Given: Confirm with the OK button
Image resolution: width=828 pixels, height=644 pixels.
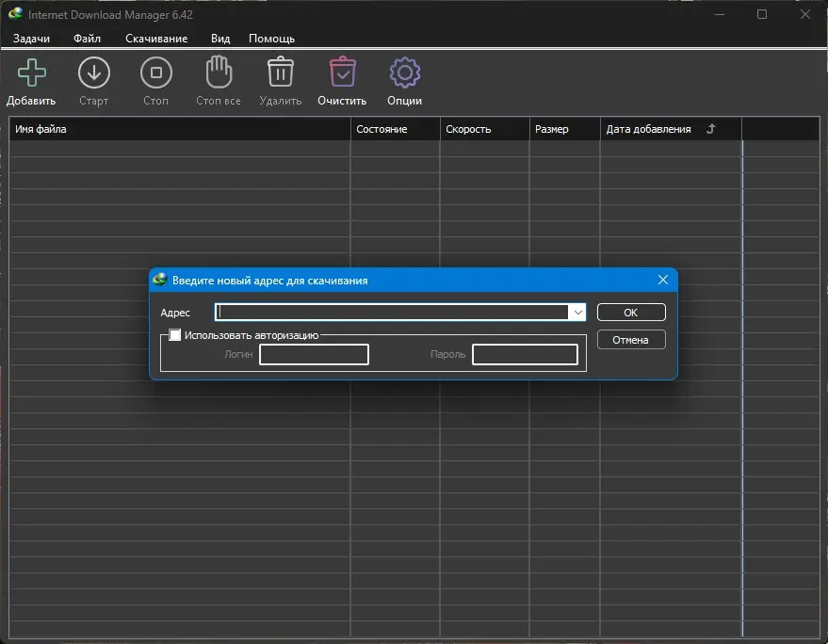Looking at the screenshot, I should click(x=631, y=313).
